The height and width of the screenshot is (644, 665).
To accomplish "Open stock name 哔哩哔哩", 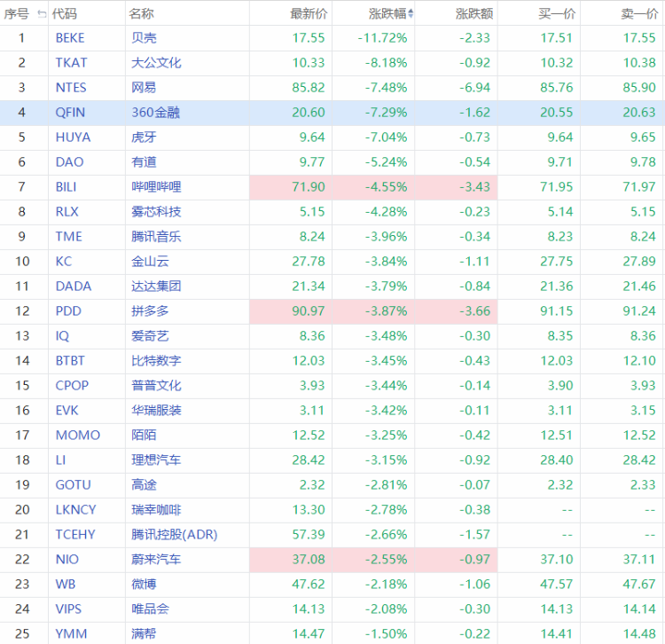I will click(x=156, y=186).
